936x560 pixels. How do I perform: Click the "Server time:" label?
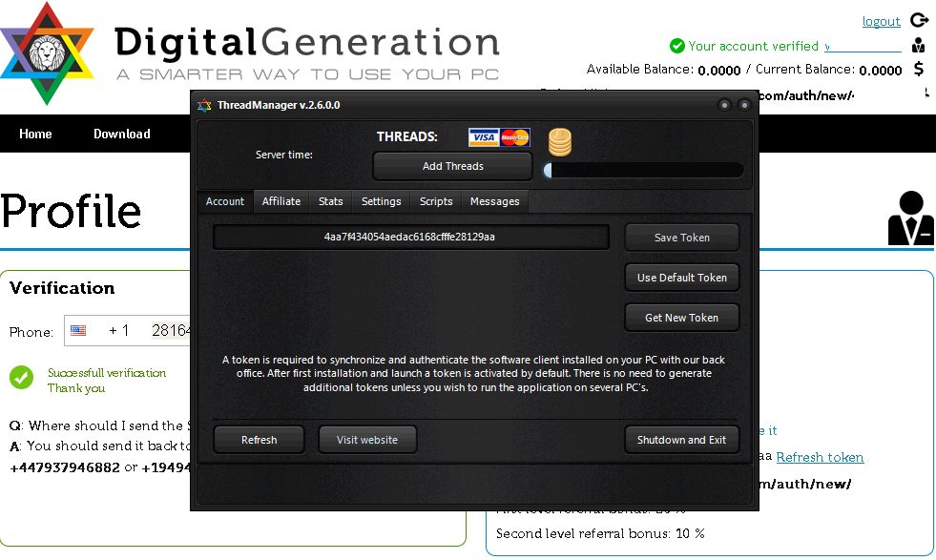point(284,155)
